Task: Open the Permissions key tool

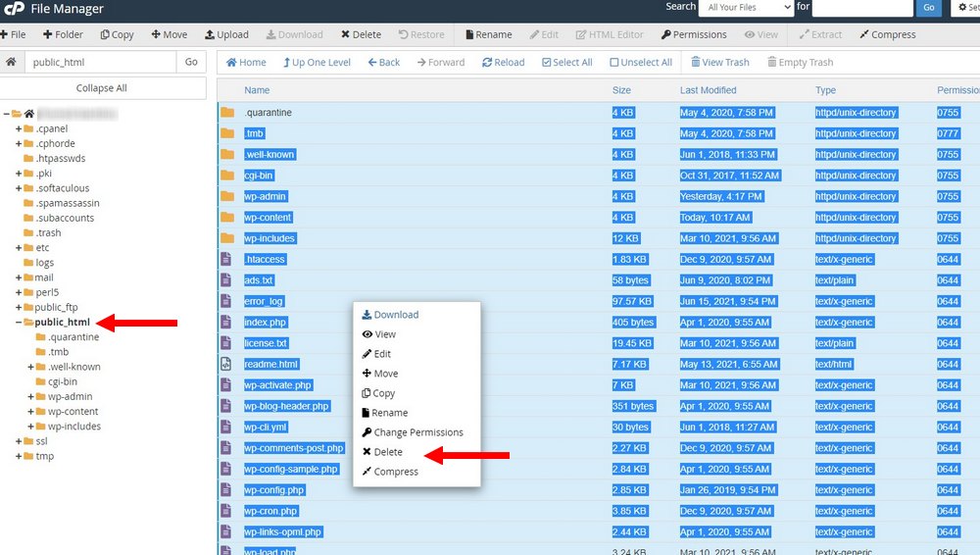Action: coord(694,34)
